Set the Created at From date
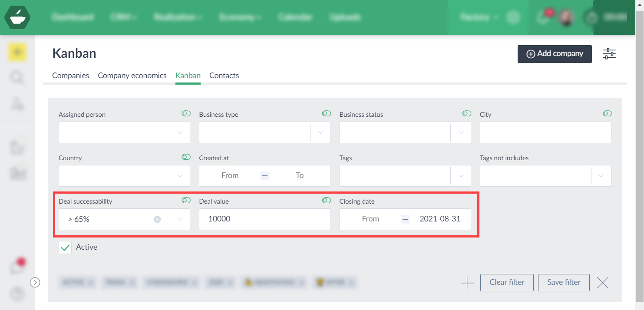This screenshot has width=644, height=310. tap(230, 176)
